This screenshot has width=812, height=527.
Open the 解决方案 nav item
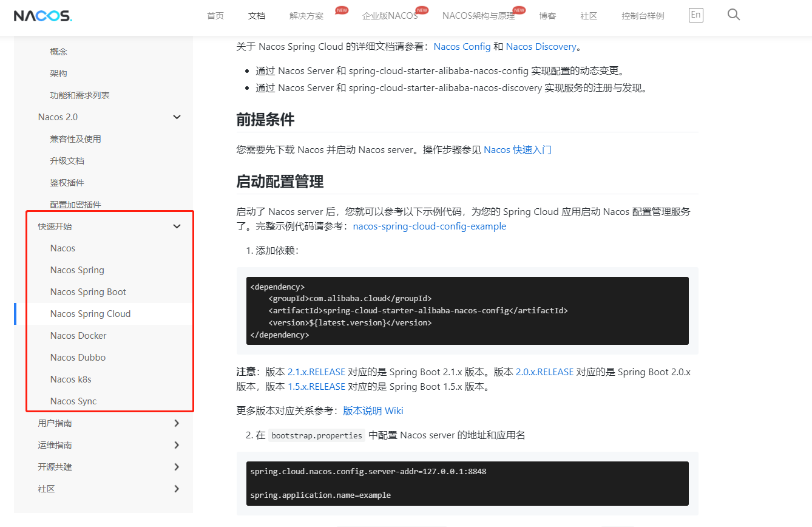point(306,16)
